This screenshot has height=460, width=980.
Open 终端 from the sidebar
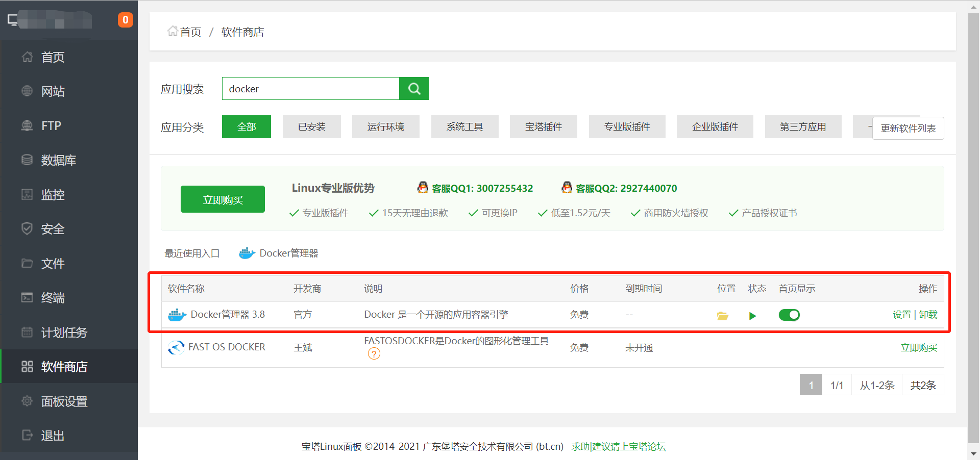tap(69, 298)
